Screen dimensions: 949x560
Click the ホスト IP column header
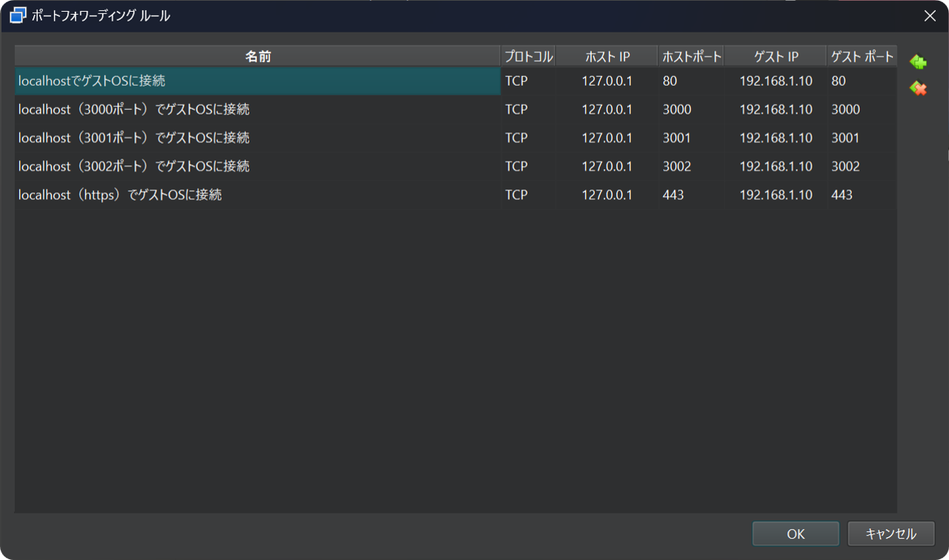(x=607, y=56)
